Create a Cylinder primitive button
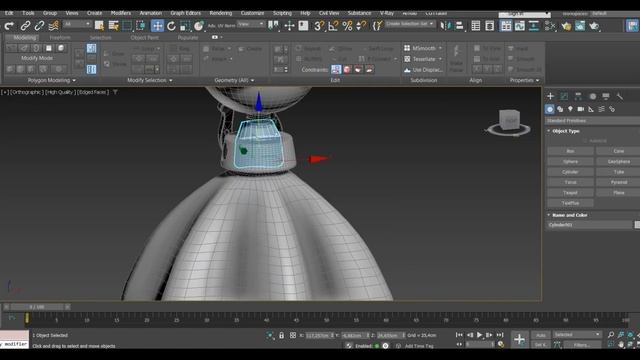The height and width of the screenshot is (360, 640). [570, 172]
